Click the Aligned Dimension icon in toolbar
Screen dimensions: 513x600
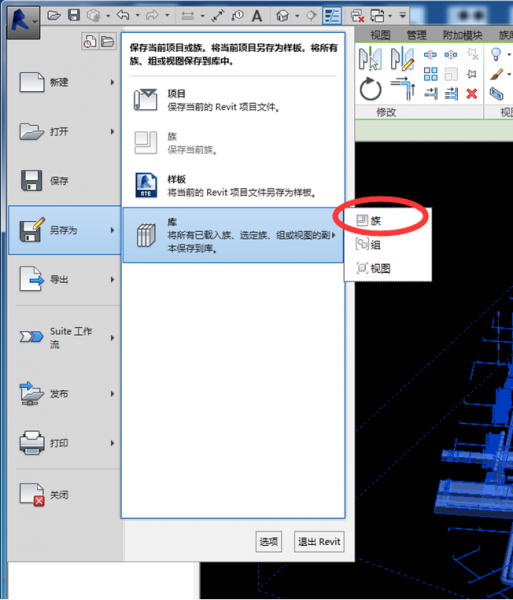point(217,16)
